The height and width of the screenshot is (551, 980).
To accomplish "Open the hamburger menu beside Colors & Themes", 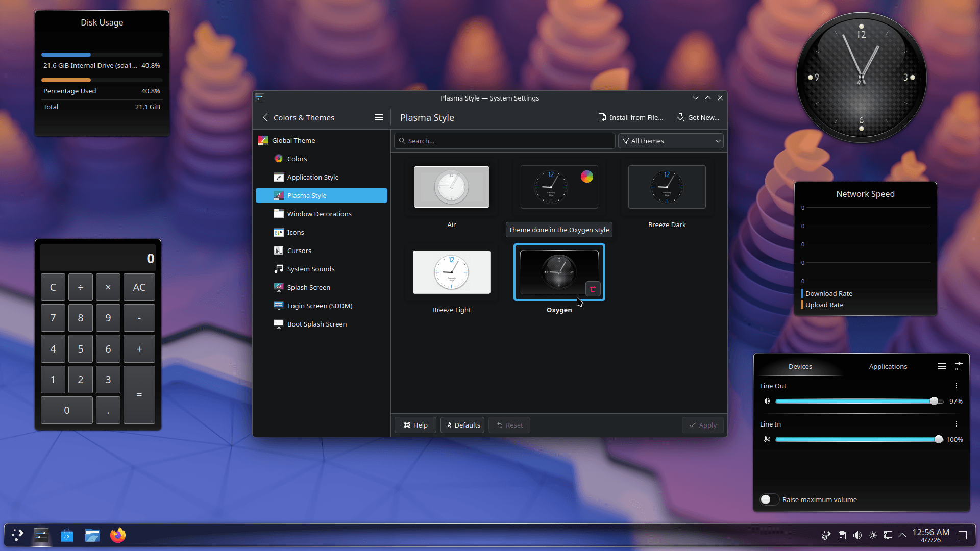I will pyautogui.click(x=378, y=118).
